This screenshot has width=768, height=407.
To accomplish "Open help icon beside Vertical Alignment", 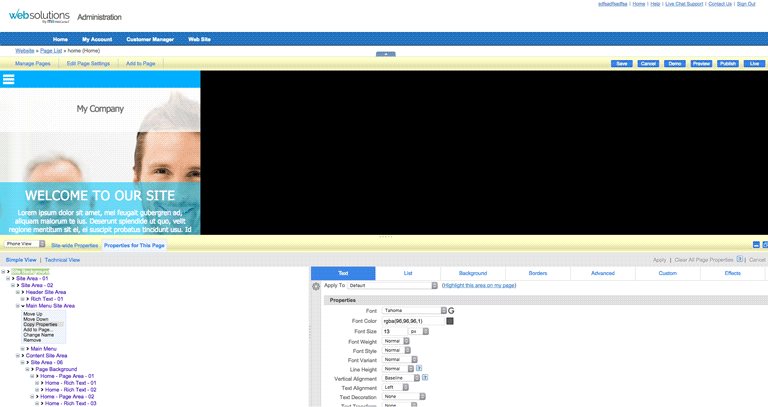I will click(425, 378).
